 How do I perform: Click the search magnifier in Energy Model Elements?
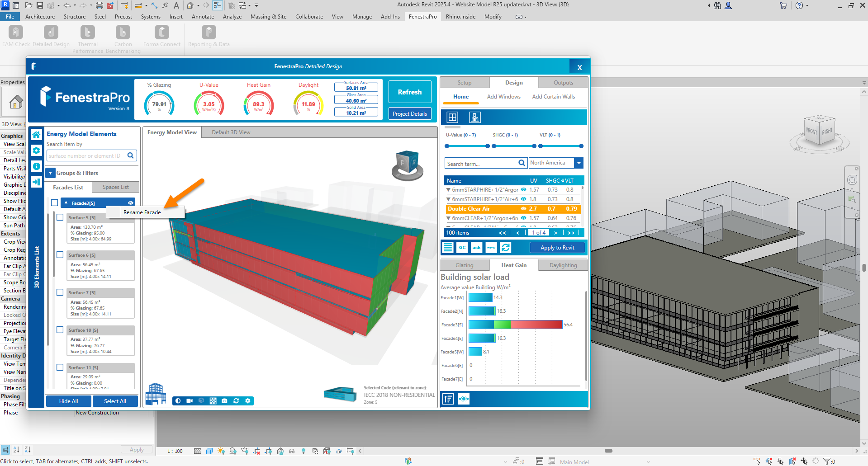(x=131, y=155)
